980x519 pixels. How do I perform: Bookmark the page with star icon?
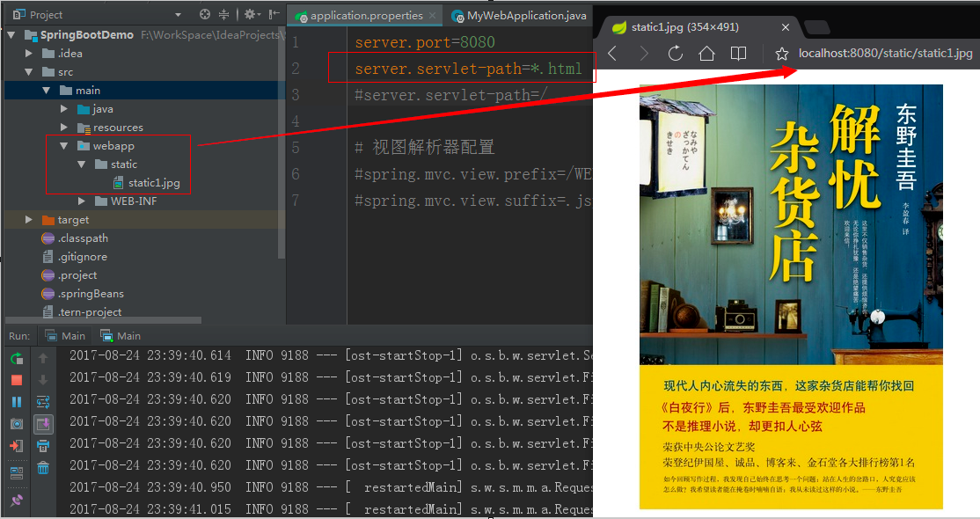coord(782,54)
